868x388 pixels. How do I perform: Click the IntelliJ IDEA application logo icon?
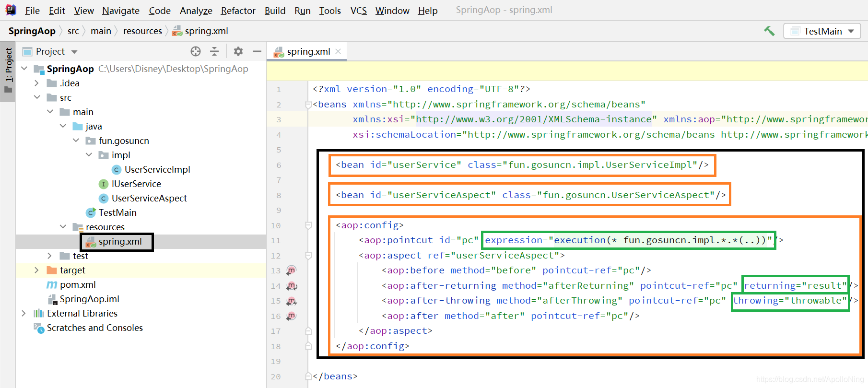tap(11, 10)
